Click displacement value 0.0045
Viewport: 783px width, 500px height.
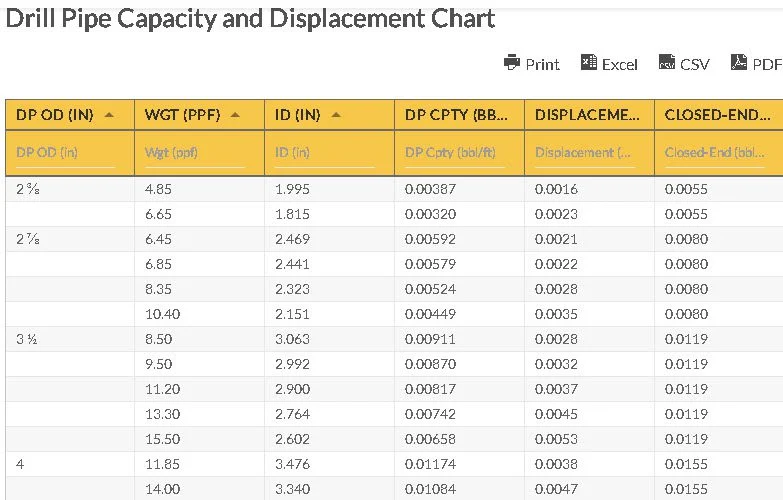pos(556,414)
